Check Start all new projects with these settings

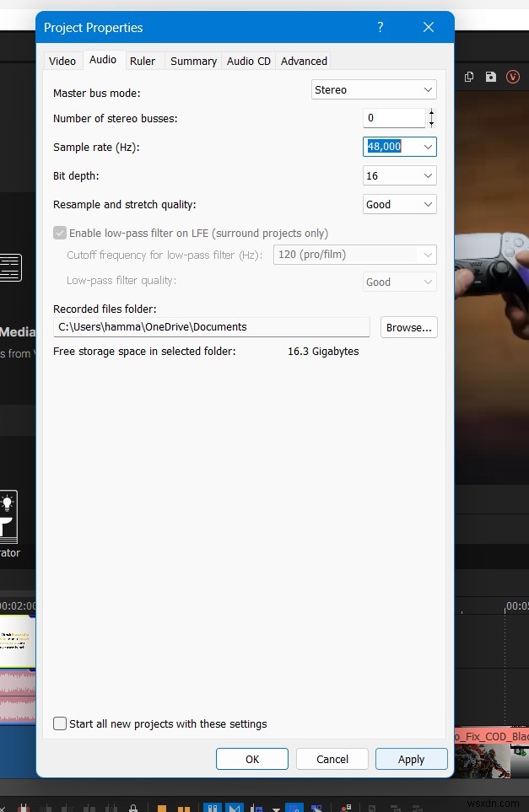pos(60,723)
